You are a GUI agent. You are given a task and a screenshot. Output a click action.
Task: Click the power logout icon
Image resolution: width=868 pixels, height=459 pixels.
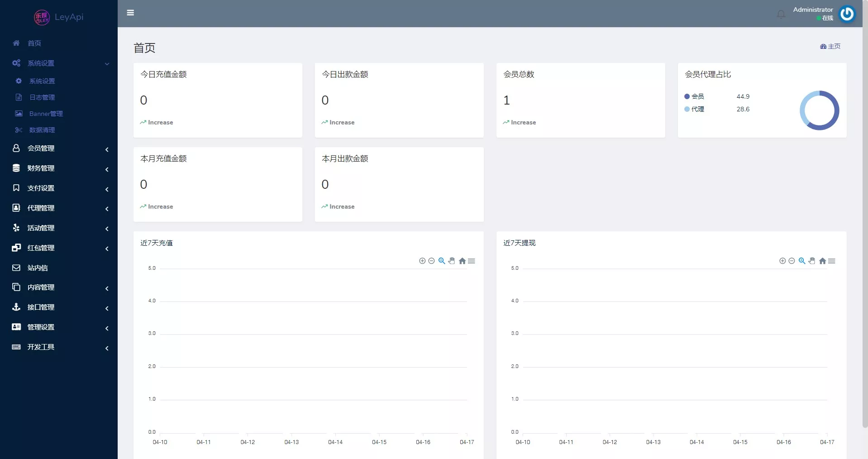point(847,14)
